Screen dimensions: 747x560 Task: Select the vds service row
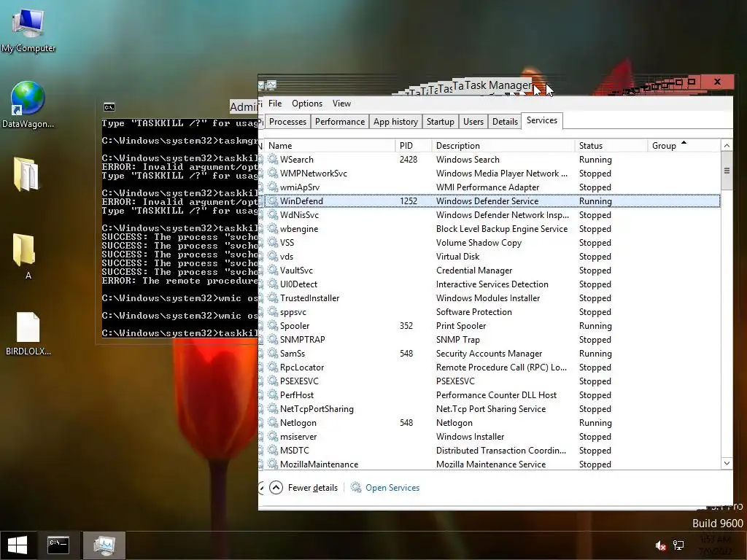coord(492,256)
